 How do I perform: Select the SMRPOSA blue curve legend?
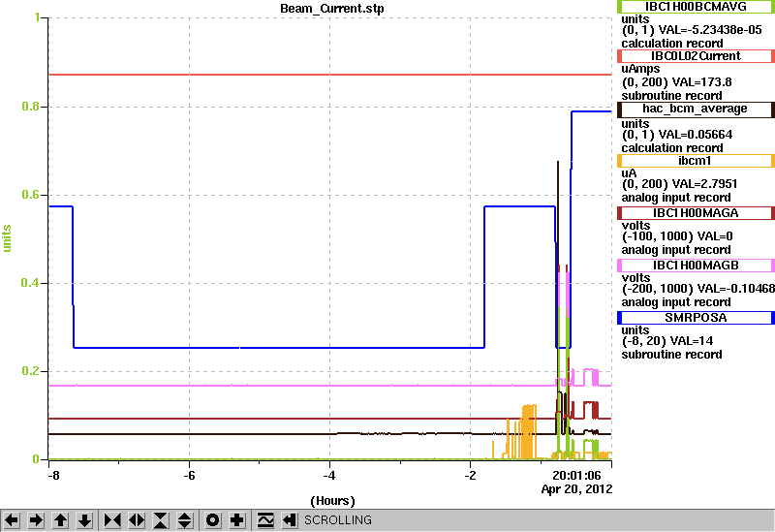pyautogui.click(x=696, y=318)
